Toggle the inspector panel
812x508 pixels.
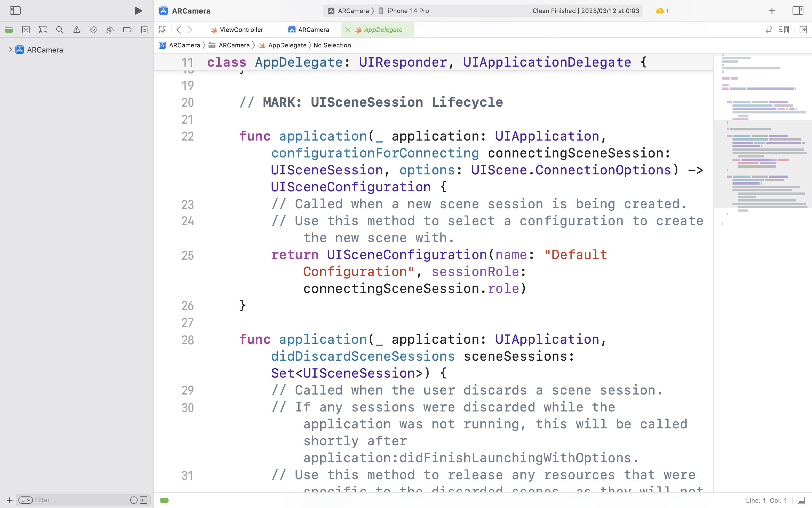tap(798, 10)
